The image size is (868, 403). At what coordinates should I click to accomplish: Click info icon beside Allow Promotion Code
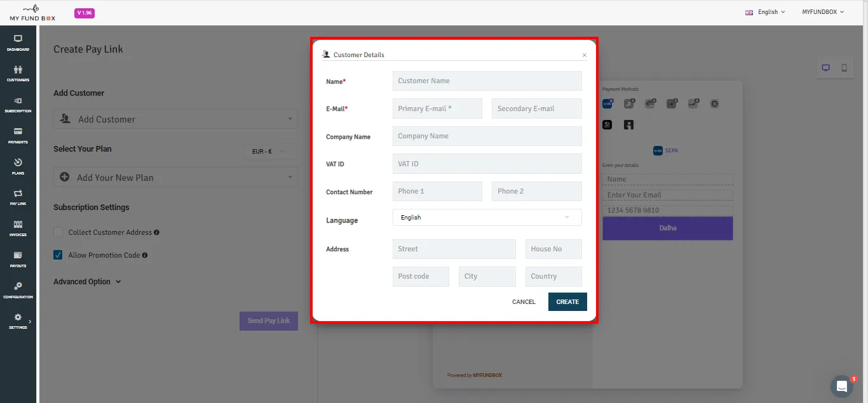pyautogui.click(x=145, y=255)
